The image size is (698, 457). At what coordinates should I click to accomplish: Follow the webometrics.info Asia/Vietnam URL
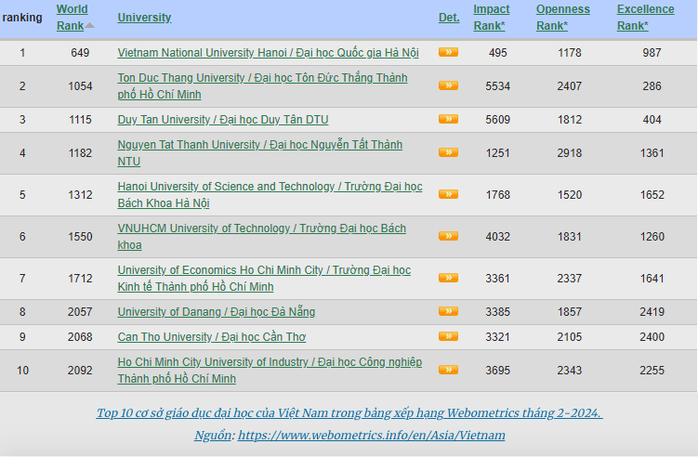tap(371, 435)
